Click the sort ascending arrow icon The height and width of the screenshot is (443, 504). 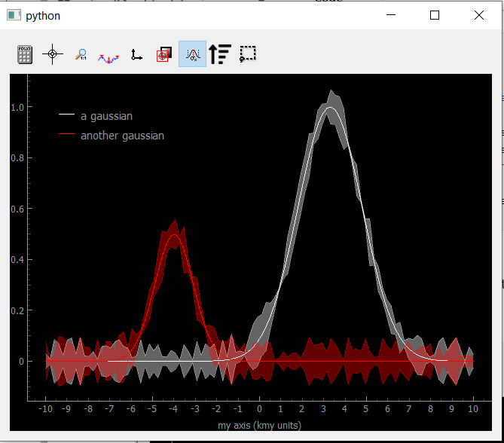click(220, 54)
